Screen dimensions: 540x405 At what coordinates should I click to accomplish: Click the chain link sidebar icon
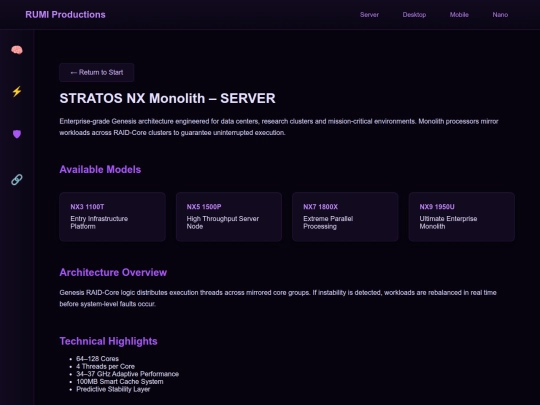tap(17, 179)
